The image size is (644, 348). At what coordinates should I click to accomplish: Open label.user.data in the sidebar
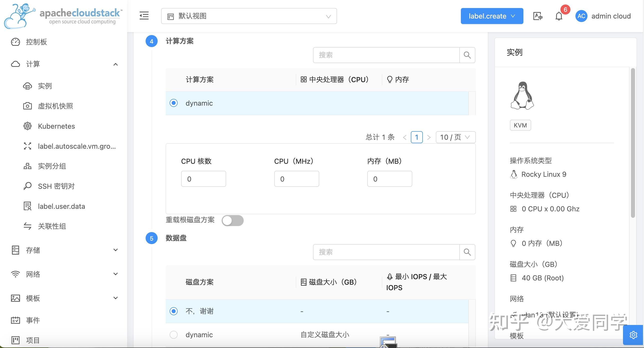pos(62,206)
